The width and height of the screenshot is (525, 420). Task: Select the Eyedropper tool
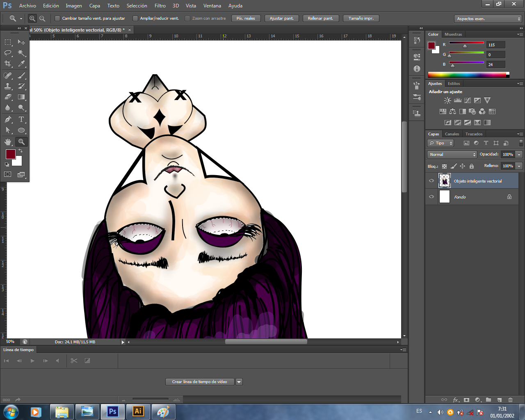click(21, 64)
